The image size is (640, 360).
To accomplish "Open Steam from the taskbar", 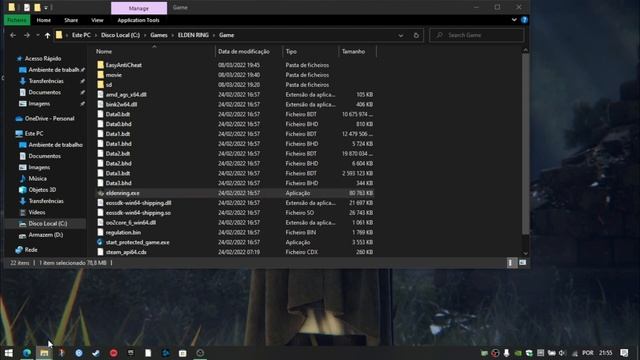I will click(x=96, y=353).
